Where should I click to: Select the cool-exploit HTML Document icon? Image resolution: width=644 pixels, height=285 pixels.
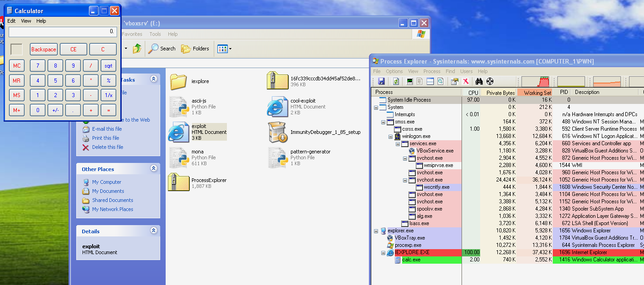coord(278,107)
